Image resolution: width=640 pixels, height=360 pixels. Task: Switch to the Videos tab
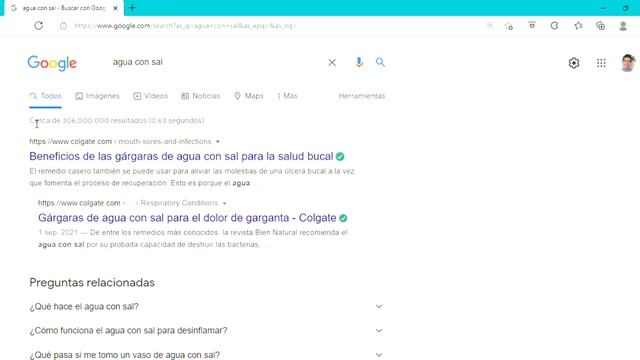coord(151,96)
